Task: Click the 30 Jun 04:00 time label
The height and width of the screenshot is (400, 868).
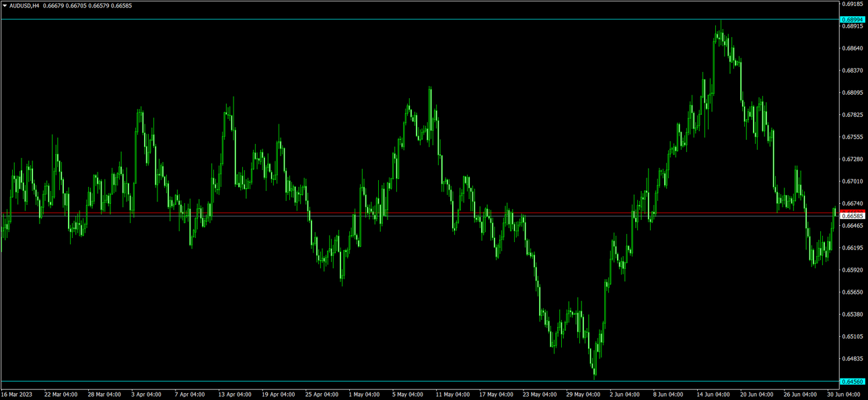Action: click(844, 395)
